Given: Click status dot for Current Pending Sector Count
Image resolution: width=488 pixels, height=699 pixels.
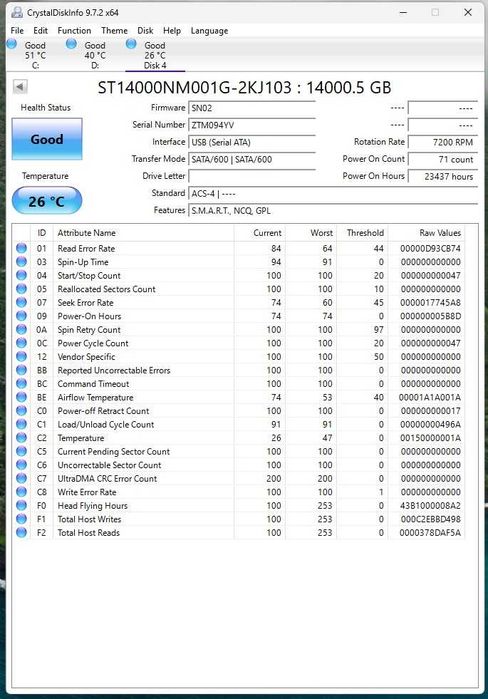Looking at the screenshot, I should pyautogui.click(x=21, y=451).
